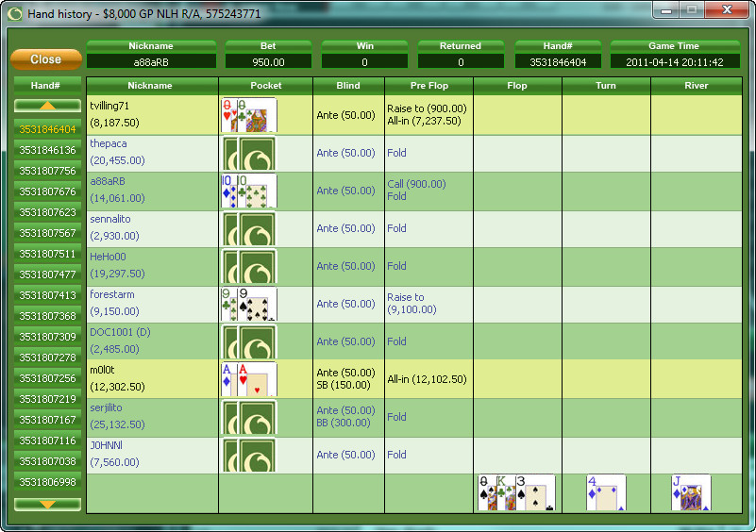The image size is (756, 532).
Task: Click the flop community cards
Action: pos(516,492)
